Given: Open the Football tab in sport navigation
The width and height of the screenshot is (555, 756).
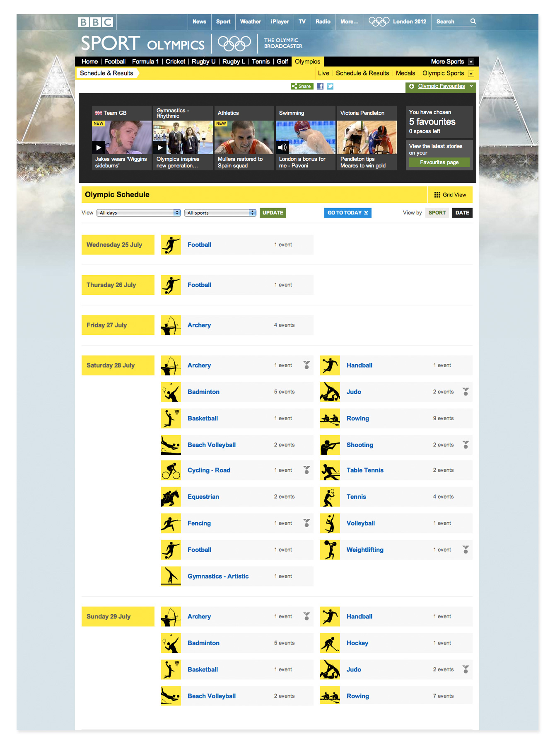Looking at the screenshot, I should click(x=115, y=61).
